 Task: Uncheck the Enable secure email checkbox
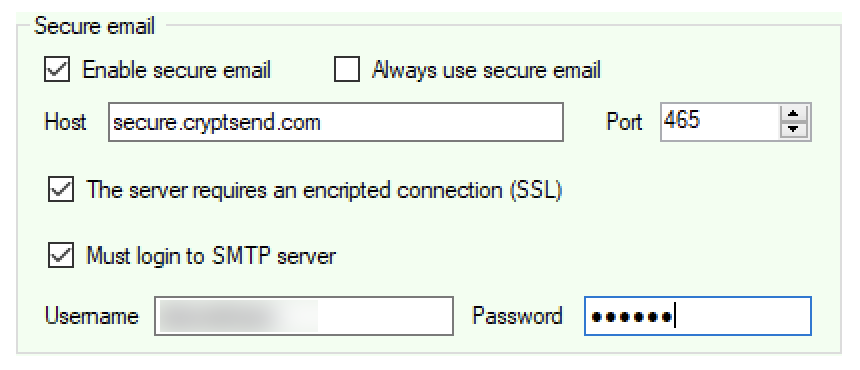point(57,70)
